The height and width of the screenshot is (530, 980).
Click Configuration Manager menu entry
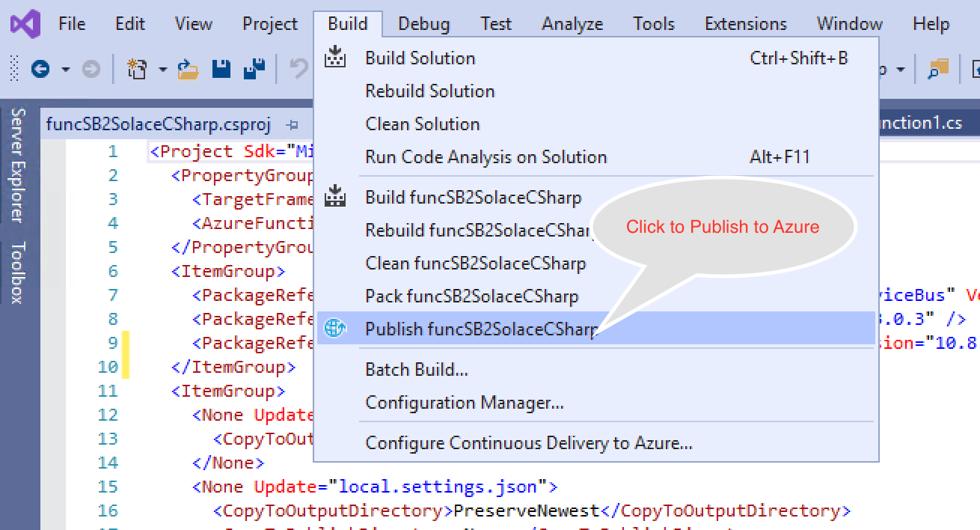point(464,403)
